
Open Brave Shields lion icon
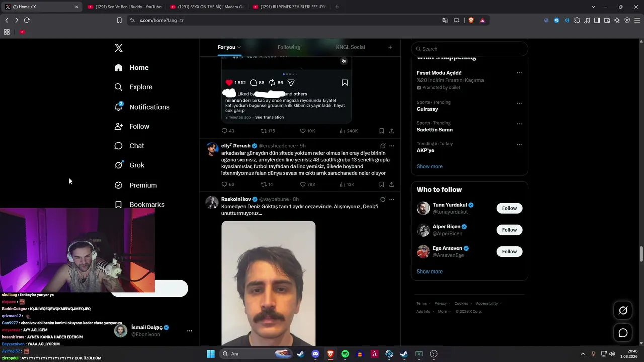point(471,20)
